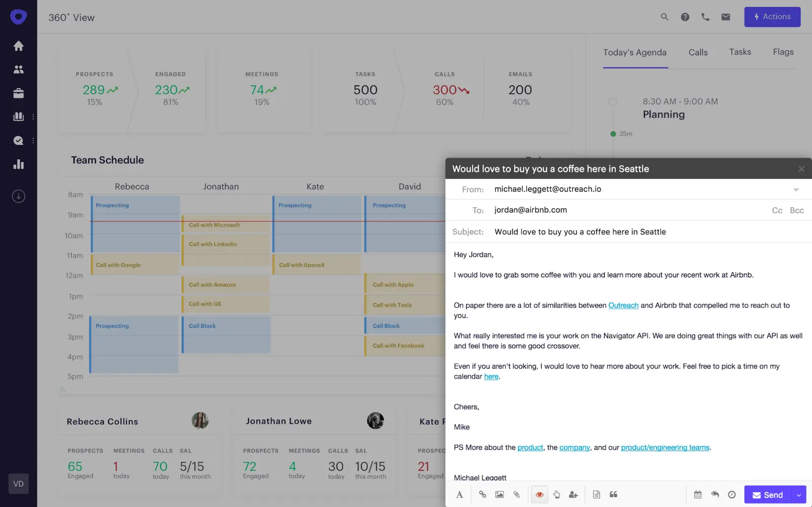
Task: Insert a template via the document icon
Action: point(596,494)
